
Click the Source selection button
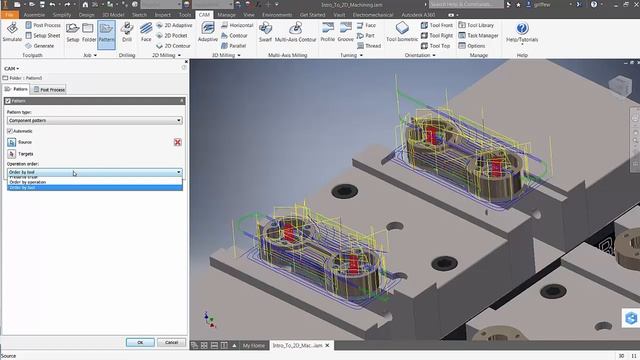click(x=11, y=142)
